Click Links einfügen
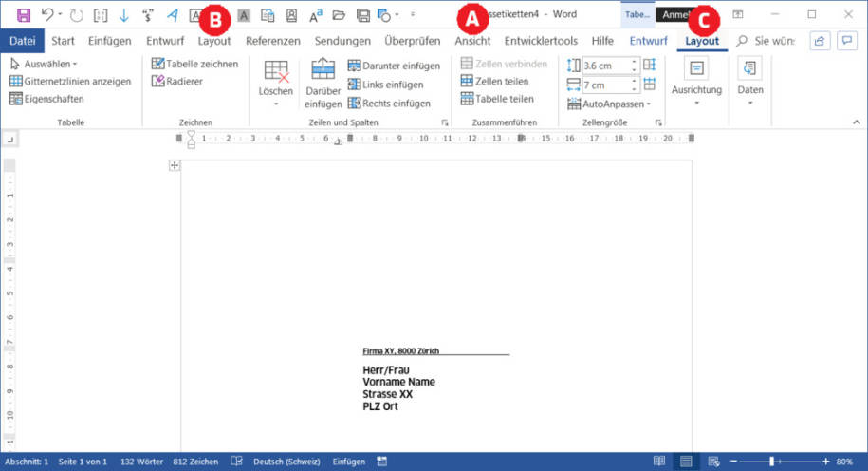This screenshot has width=868, height=471. [385, 85]
